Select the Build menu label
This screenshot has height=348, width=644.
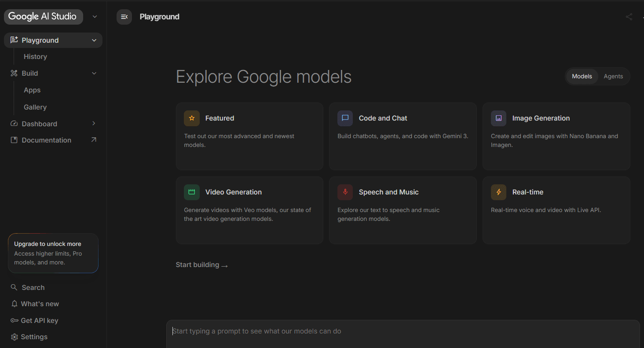point(30,73)
